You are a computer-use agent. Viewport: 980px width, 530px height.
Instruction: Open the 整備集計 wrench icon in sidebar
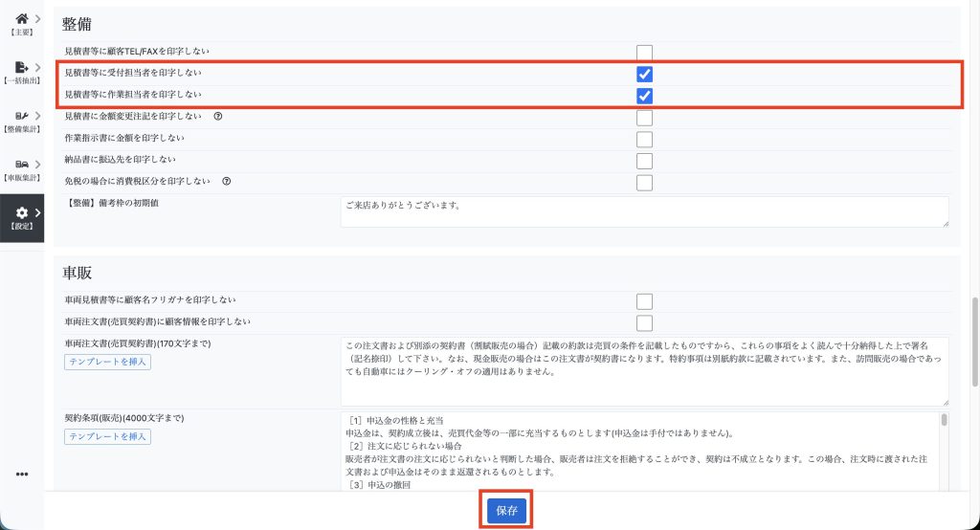(x=21, y=116)
